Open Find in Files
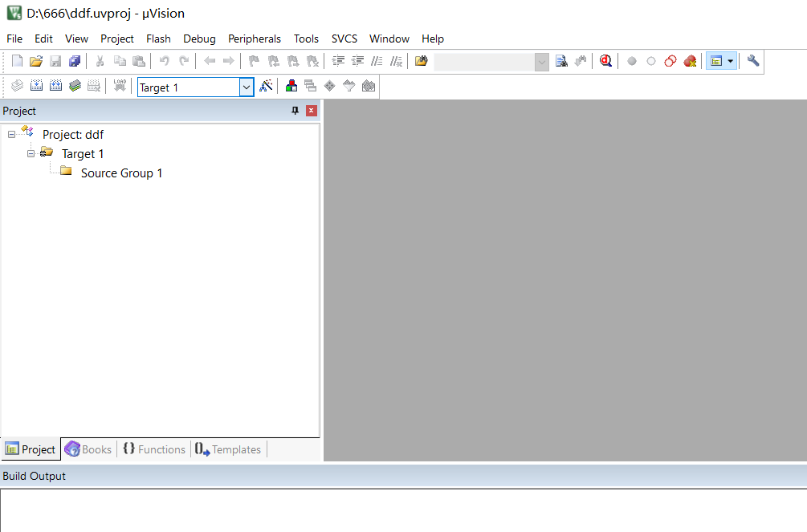807x532 pixels. click(x=421, y=61)
